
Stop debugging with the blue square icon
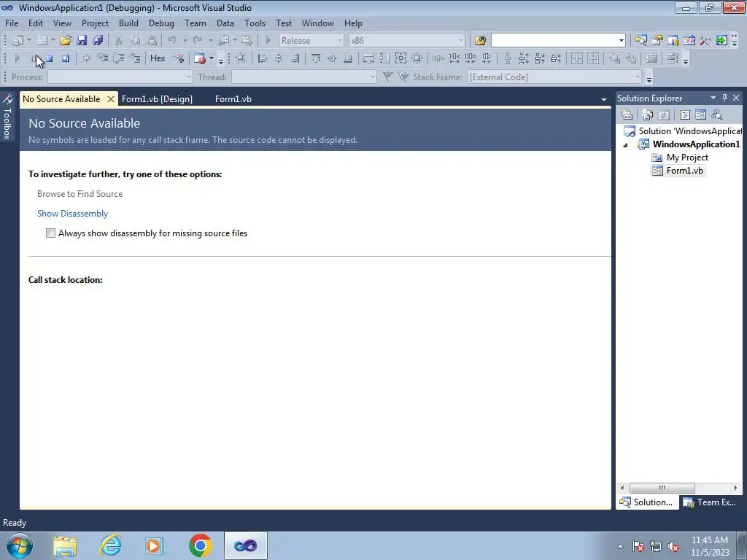pyautogui.click(x=50, y=58)
